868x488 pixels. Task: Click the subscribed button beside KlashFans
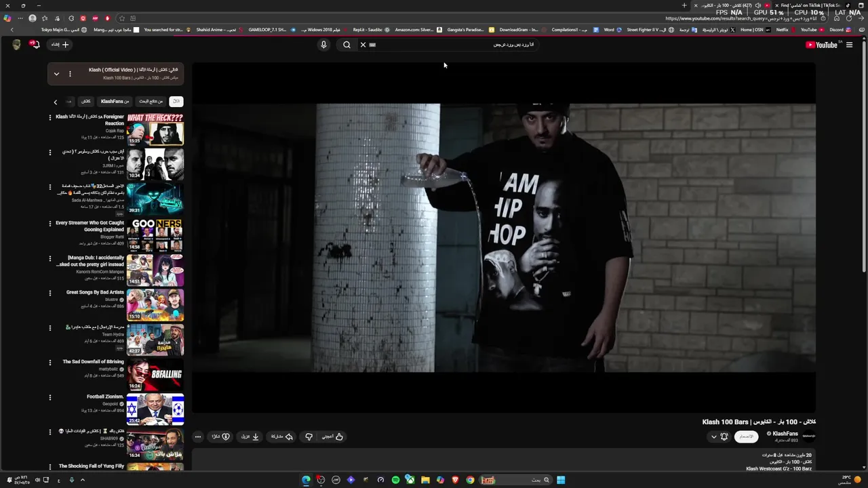(x=746, y=437)
